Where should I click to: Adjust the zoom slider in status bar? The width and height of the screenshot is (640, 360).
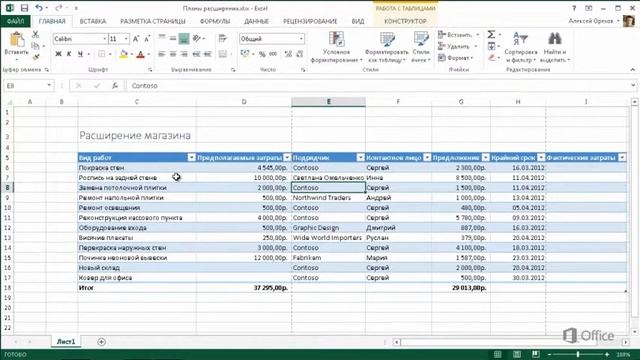pos(578,354)
